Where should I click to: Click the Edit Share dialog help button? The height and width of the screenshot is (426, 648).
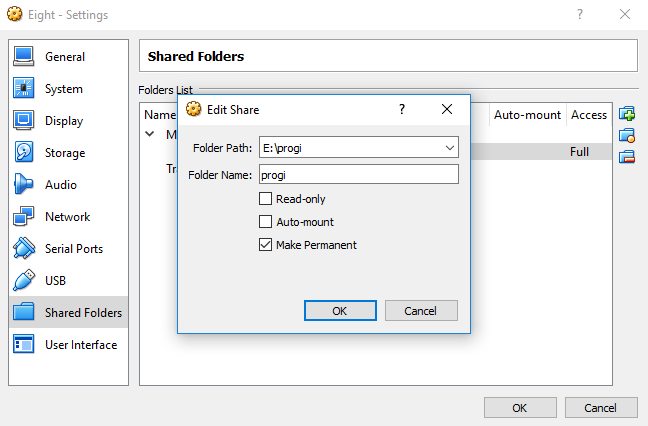click(402, 109)
